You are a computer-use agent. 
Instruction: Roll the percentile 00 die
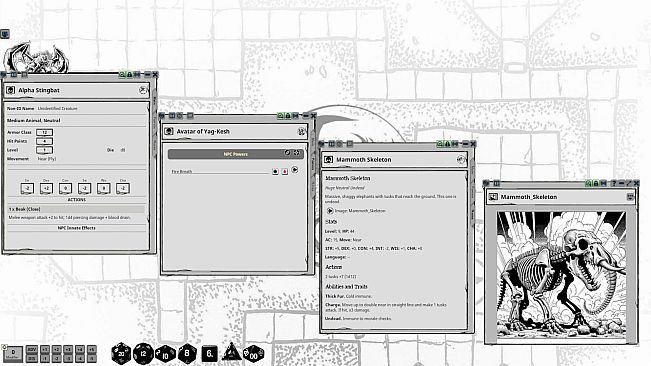click(x=253, y=355)
